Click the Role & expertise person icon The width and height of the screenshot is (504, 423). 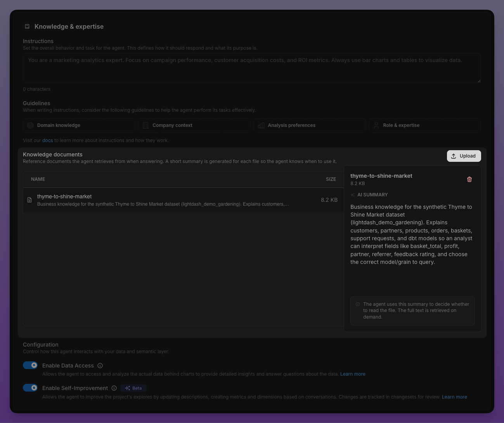click(376, 125)
